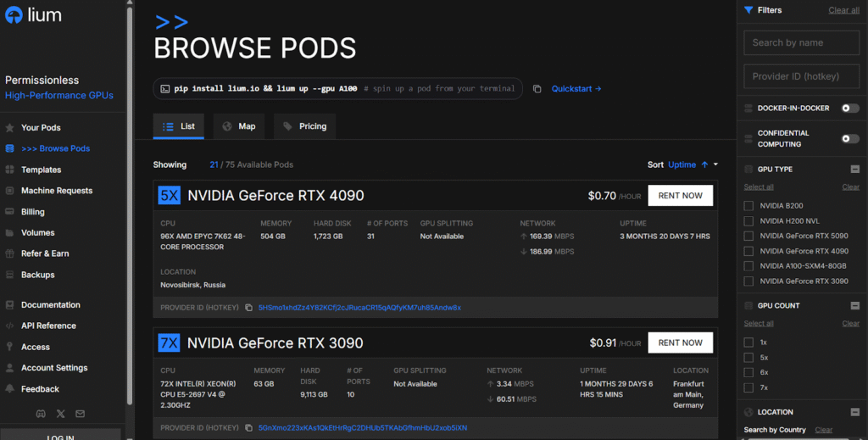
Task: Collapse the GPU Type filter section
Action: click(854, 170)
